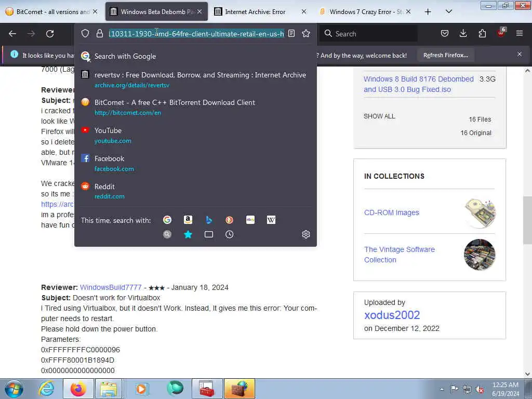
Task: Search this time with Bing icon
Action: point(209,220)
